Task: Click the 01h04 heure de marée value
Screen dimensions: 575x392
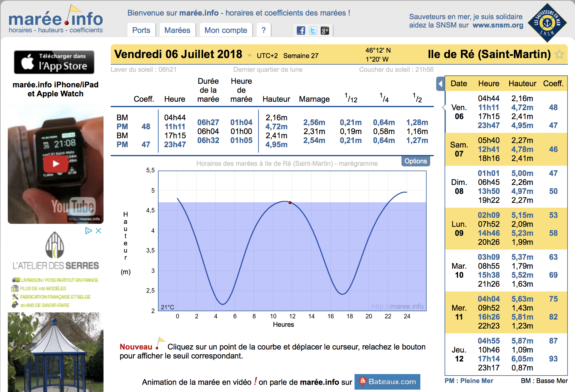Action: point(241,122)
